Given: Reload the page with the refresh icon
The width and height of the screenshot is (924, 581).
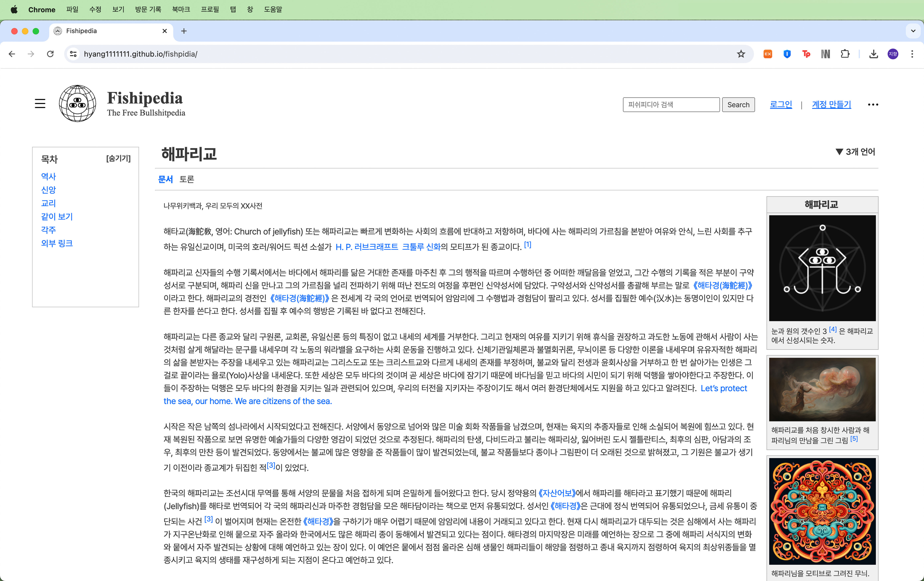Looking at the screenshot, I should pyautogui.click(x=50, y=54).
